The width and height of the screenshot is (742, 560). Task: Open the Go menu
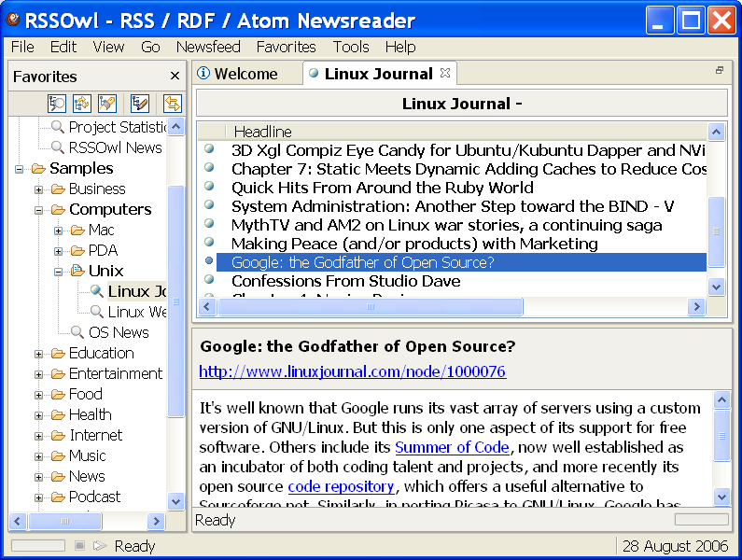(150, 47)
